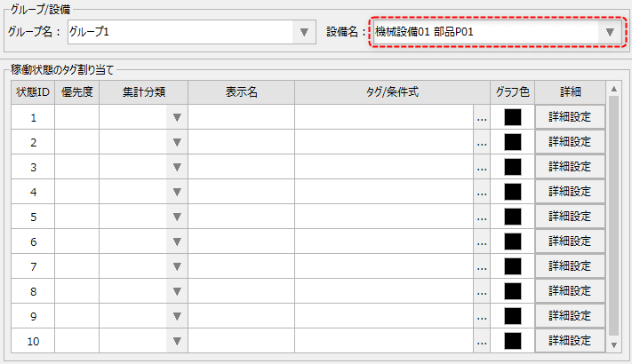Expand 集計分類 dropdown in row 9
The height and width of the screenshot is (364, 632).
pyautogui.click(x=177, y=316)
